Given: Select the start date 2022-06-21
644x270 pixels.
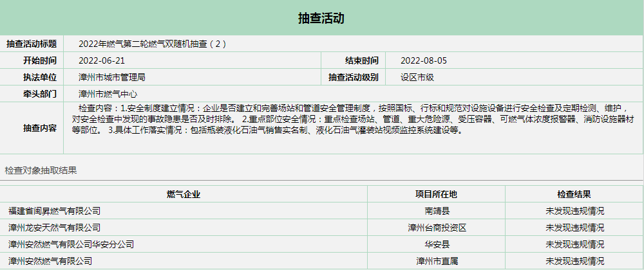Looking at the screenshot, I should (101, 60).
